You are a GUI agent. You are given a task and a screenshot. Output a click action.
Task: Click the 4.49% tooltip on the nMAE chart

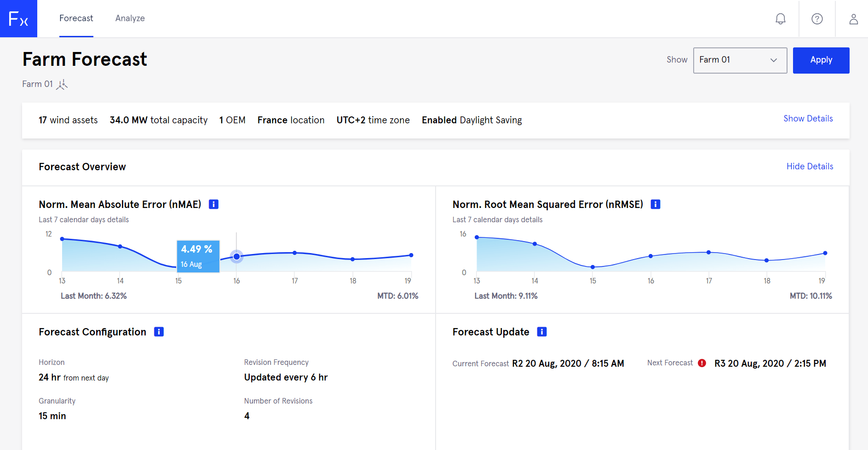tap(197, 256)
